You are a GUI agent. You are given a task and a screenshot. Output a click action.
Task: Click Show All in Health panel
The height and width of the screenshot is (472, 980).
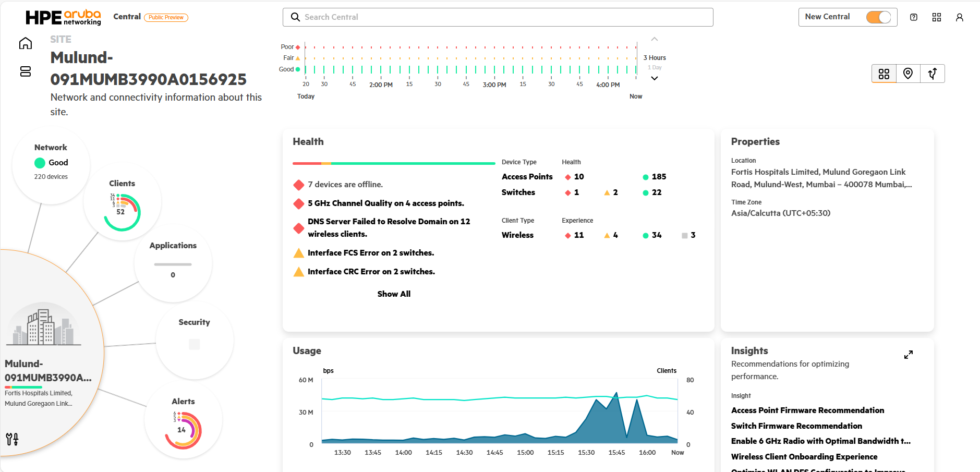(394, 294)
